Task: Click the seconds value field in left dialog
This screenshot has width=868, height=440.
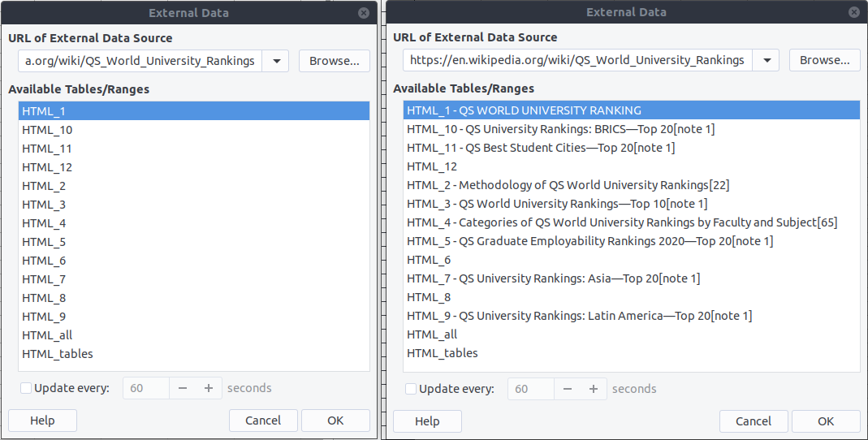Action: [146, 389]
